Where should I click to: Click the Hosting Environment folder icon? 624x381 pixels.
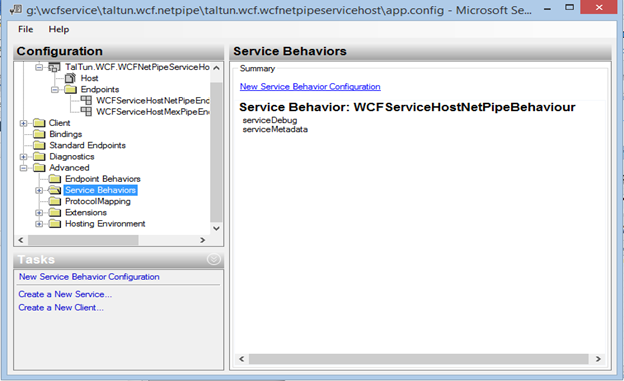tap(55, 223)
